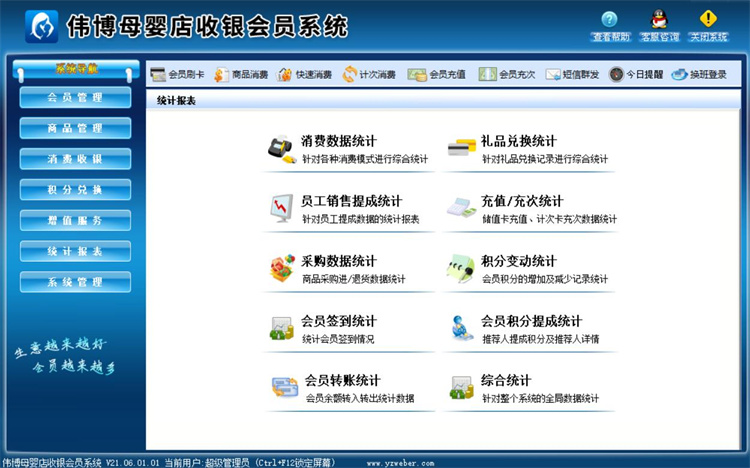The height and width of the screenshot is (468, 750).
Task: Open 会员充次 in the toolbar
Action: [x=507, y=75]
